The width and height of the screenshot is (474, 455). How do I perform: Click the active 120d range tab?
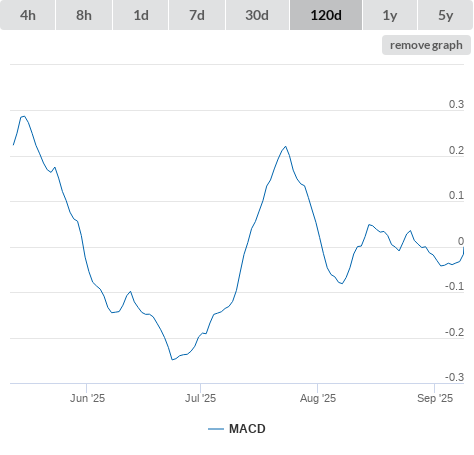(326, 15)
